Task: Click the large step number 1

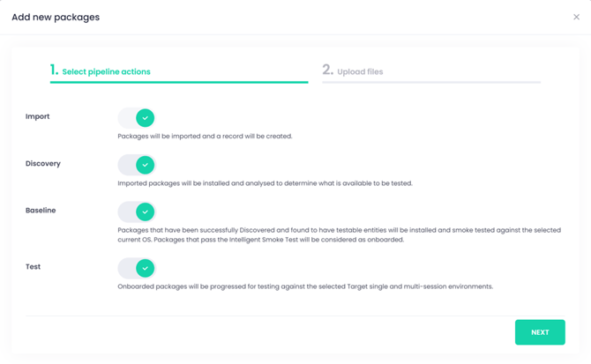Action: (54, 70)
